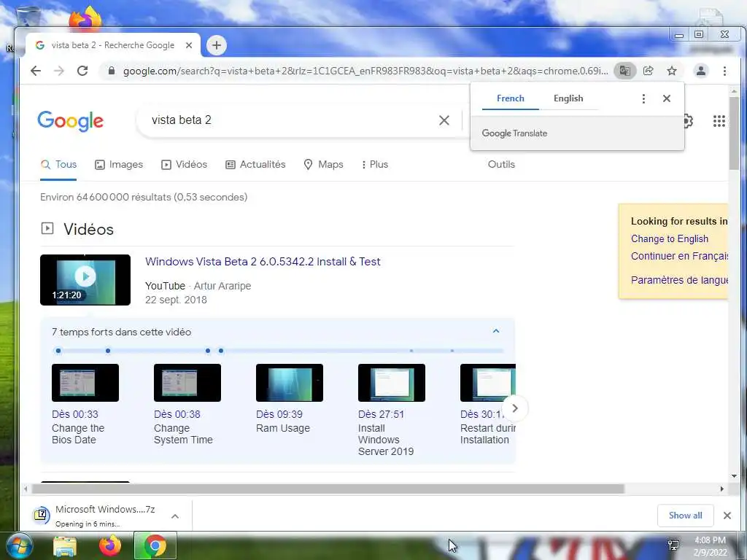
Task: Click the Google logo
Action: (70, 121)
